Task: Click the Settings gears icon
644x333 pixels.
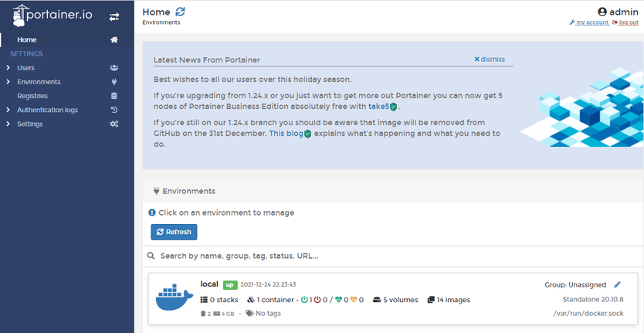Action: pos(114,124)
